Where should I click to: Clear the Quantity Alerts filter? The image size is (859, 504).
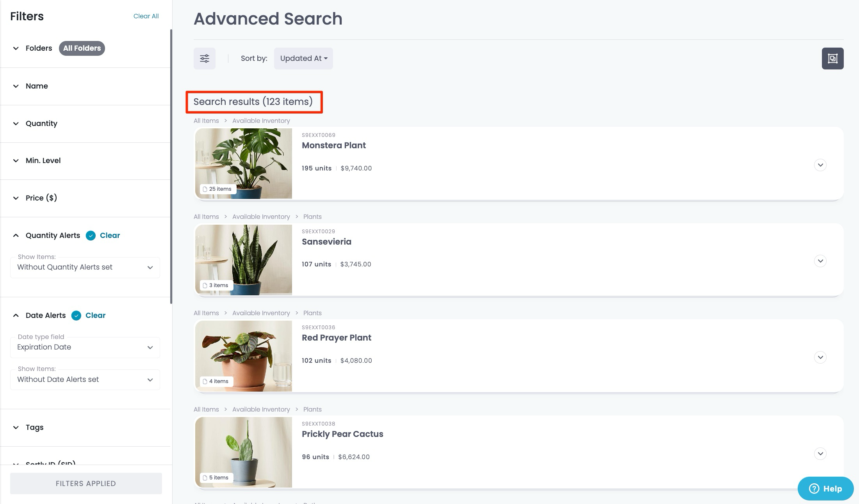coord(110,236)
